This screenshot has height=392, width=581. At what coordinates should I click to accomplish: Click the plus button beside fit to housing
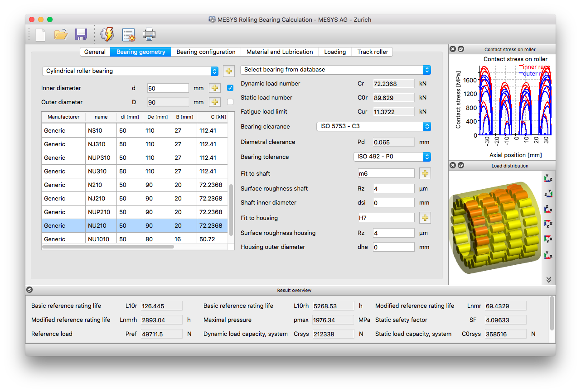[425, 218]
